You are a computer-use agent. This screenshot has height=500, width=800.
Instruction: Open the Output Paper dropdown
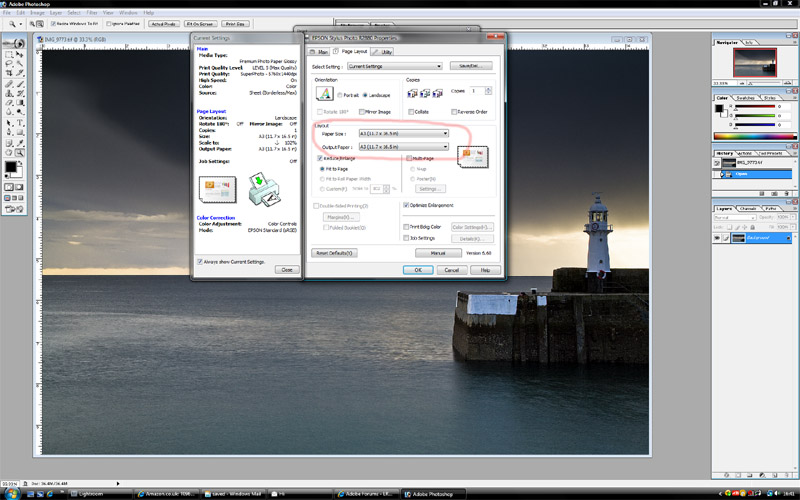coord(403,146)
